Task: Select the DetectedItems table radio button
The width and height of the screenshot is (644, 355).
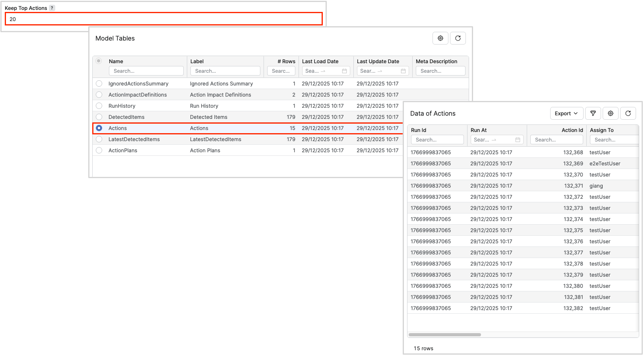Action: [x=99, y=117]
